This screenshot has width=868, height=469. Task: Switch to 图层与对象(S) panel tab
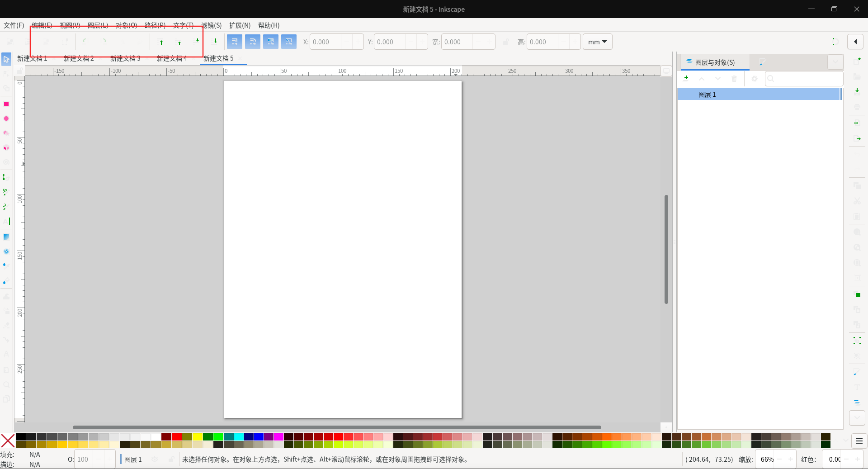(x=715, y=62)
